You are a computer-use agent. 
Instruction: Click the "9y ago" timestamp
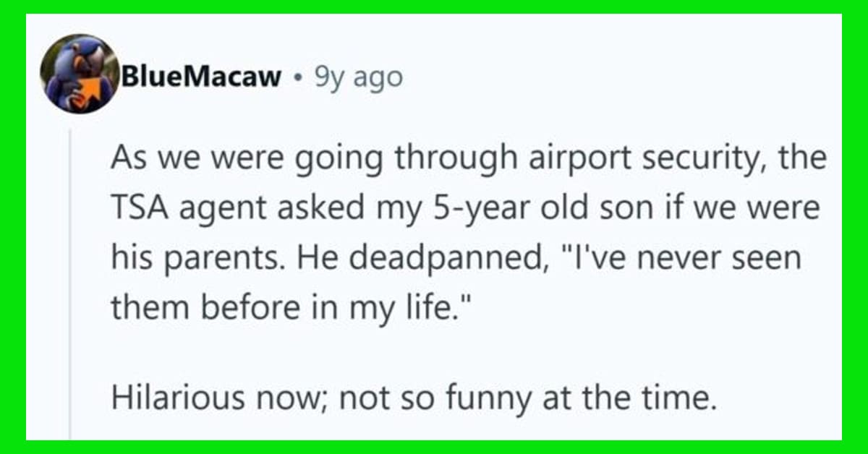pos(358,75)
